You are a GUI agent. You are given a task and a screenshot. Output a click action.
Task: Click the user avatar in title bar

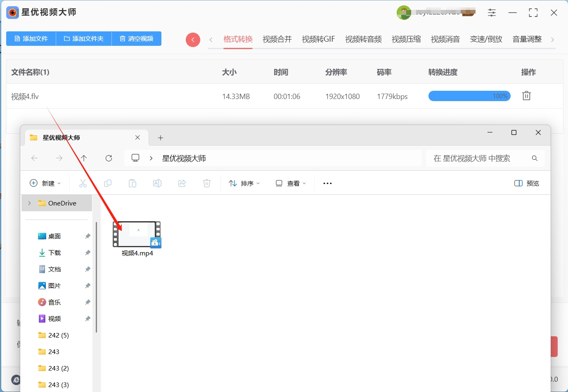404,13
